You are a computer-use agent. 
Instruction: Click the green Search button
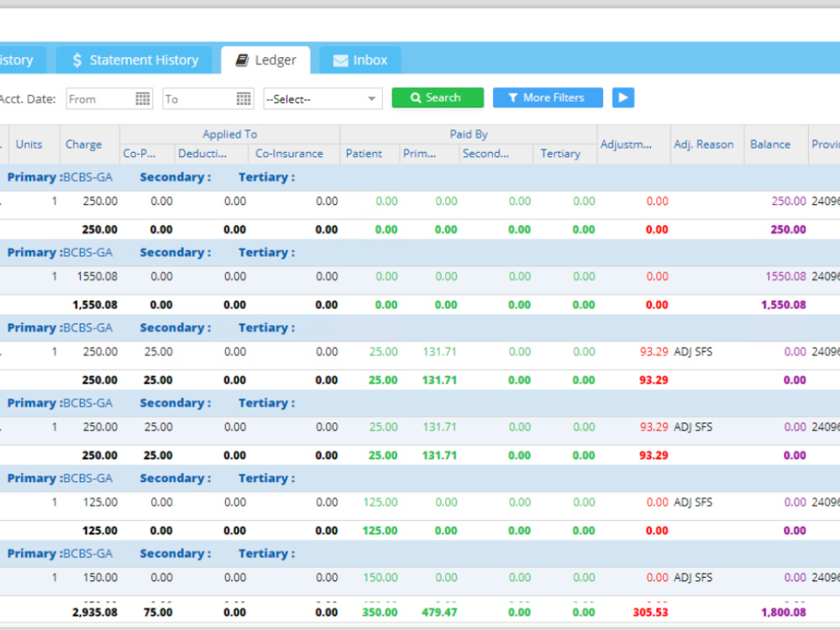point(438,97)
